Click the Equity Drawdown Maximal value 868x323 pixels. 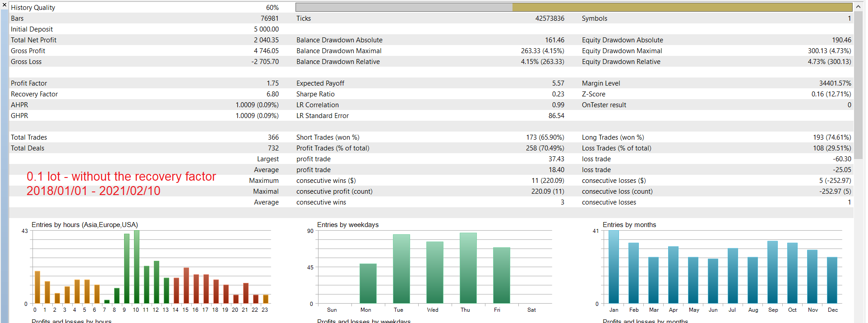[829, 51]
